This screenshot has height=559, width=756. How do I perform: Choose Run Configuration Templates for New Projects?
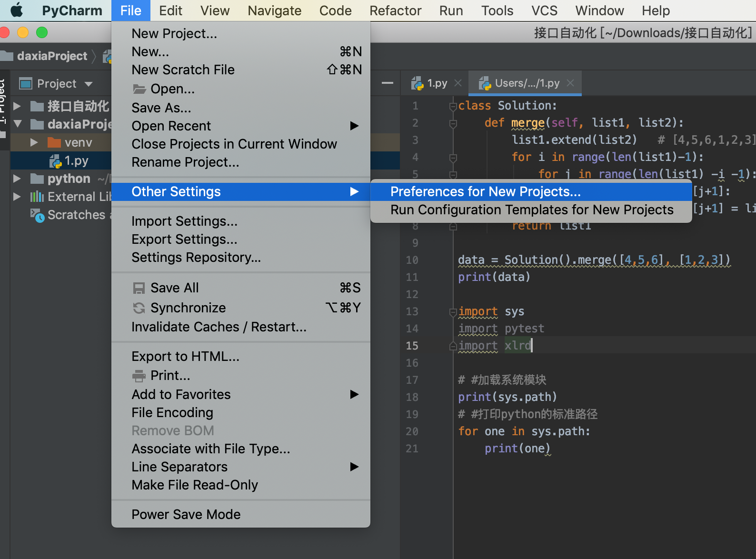tap(531, 210)
